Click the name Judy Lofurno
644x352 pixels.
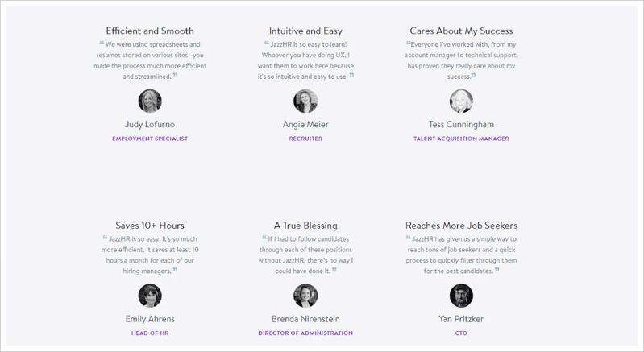pos(150,124)
